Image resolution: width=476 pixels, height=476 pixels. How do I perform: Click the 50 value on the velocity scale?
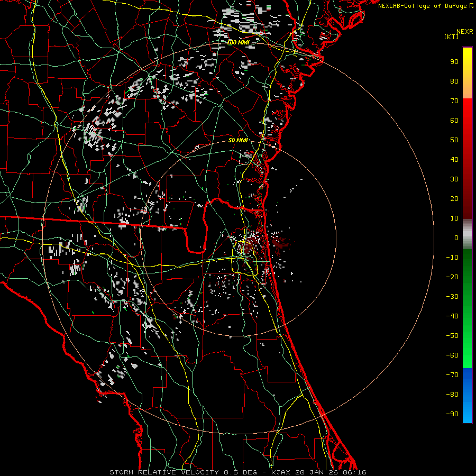(454, 140)
